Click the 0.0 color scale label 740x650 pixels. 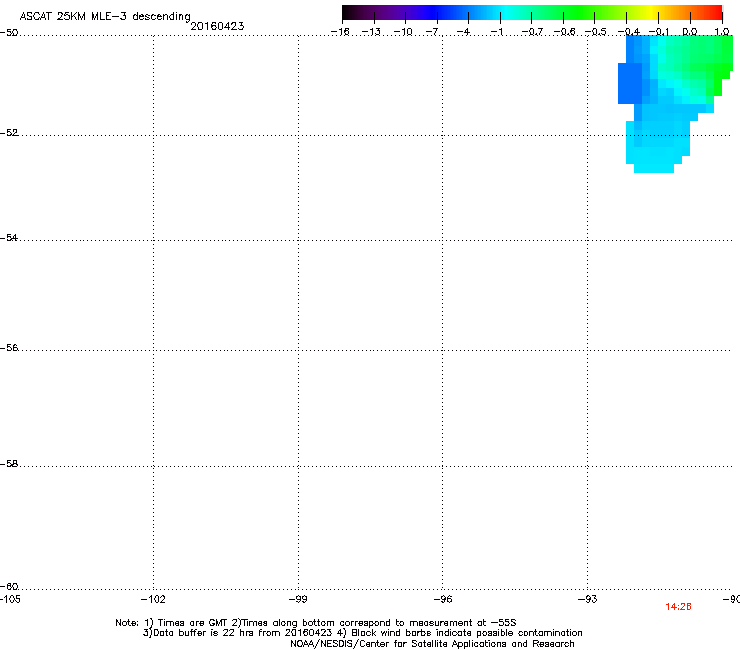(690, 32)
